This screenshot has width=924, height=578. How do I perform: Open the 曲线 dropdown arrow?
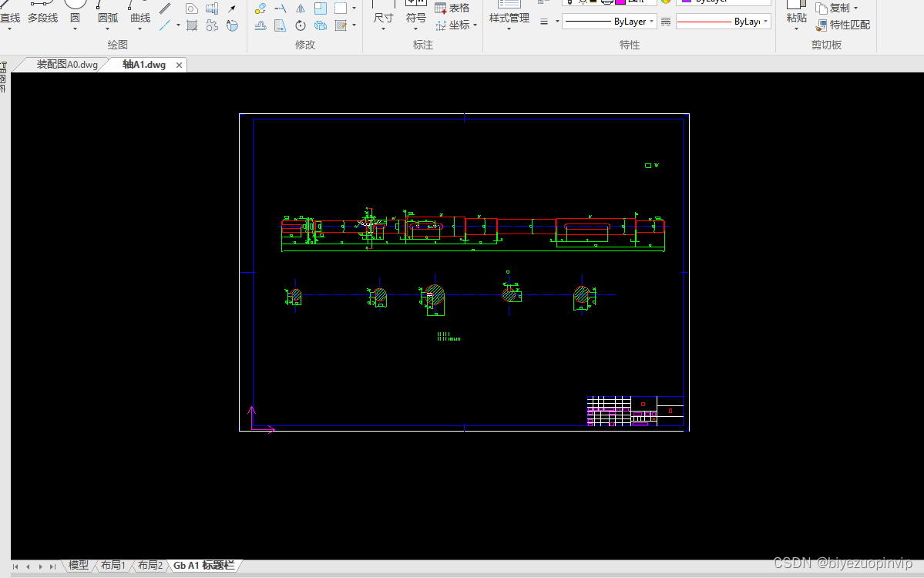click(139, 29)
